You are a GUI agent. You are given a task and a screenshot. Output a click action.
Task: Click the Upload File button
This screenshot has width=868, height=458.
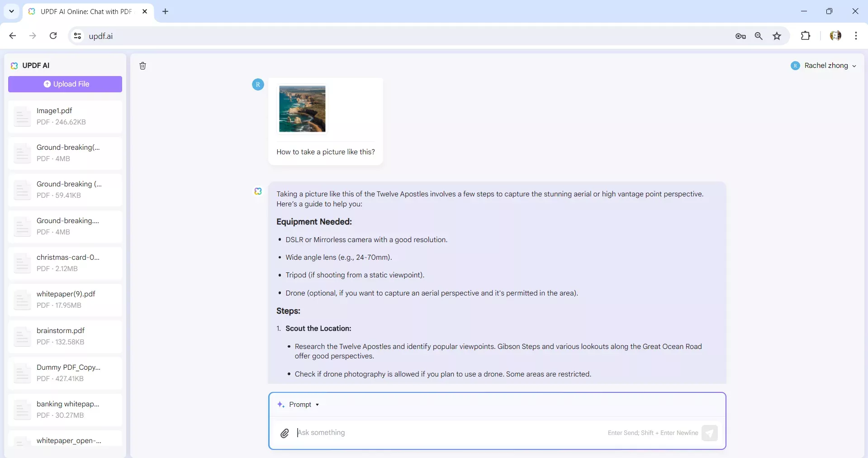click(65, 84)
